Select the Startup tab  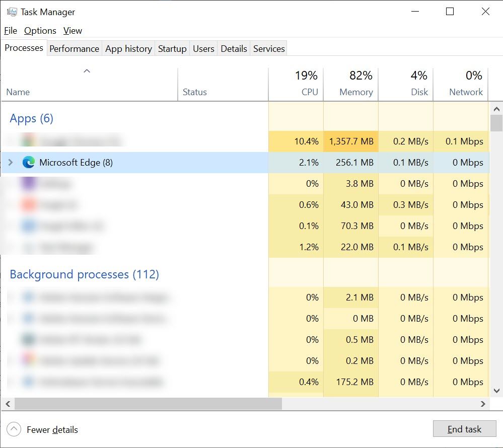pyautogui.click(x=172, y=48)
